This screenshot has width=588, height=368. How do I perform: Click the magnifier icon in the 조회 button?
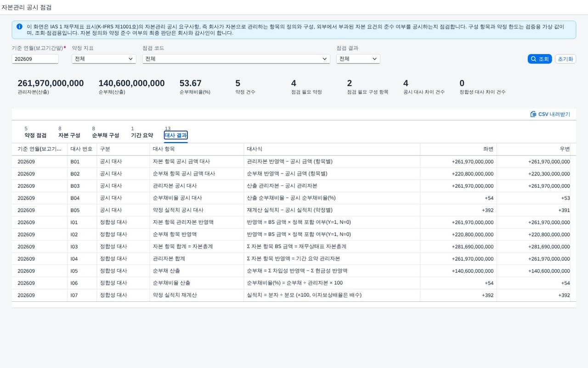pyautogui.click(x=533, y=59)
